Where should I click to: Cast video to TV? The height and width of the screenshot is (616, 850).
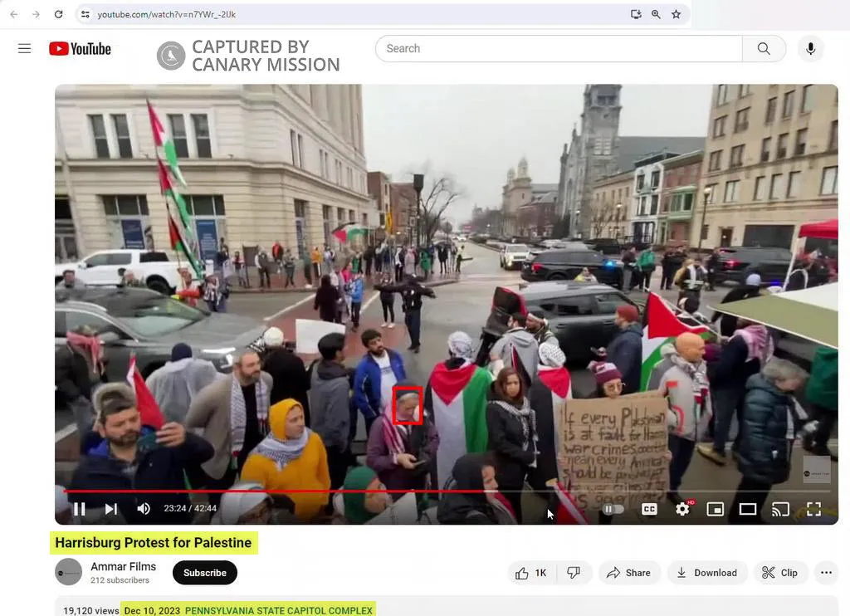coord(780,509)
